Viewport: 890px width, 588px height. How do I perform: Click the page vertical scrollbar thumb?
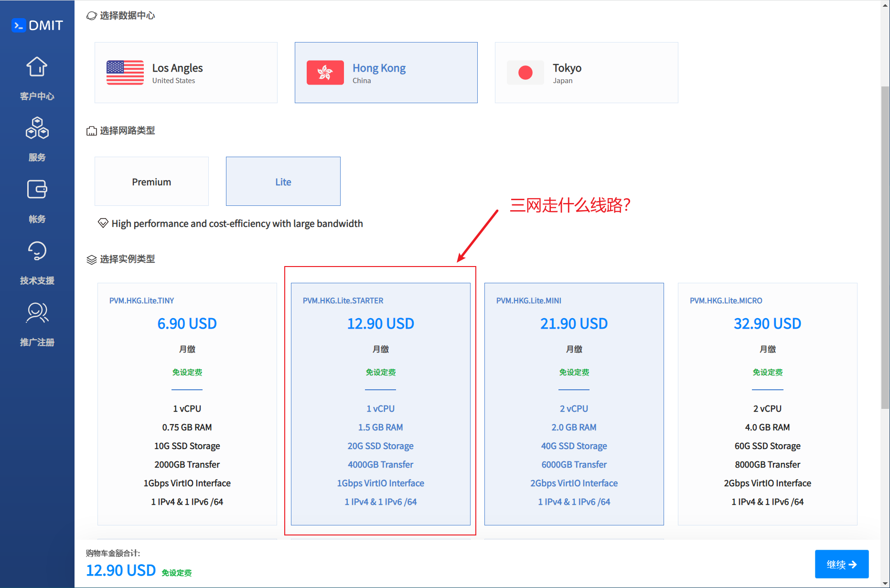coord(885,247)
